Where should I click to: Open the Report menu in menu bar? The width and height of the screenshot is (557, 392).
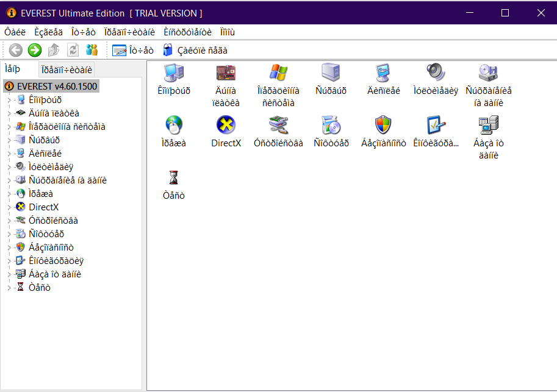click(x=83, y=32)
